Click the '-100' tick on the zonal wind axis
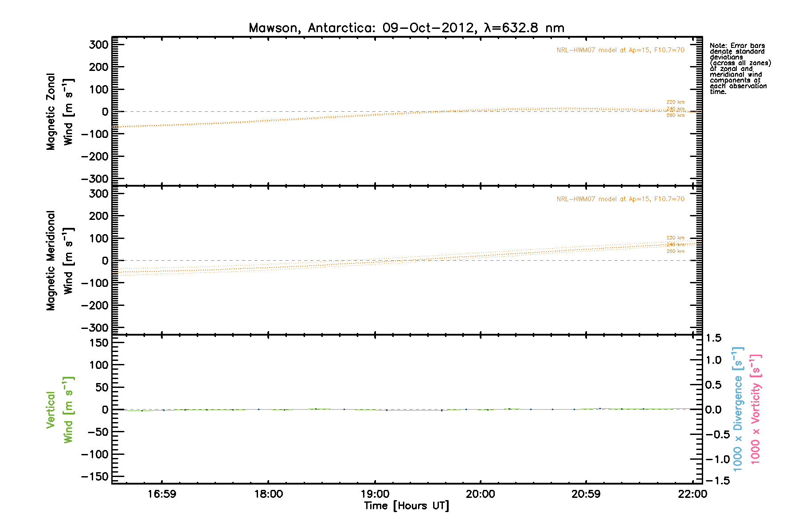This screenshot has width=798, height=532. point(94,134)
